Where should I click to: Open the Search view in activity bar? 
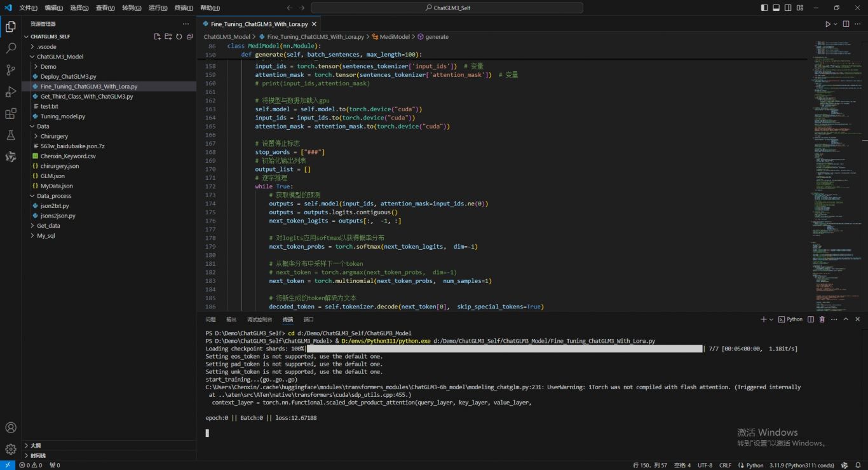[10, 48]
